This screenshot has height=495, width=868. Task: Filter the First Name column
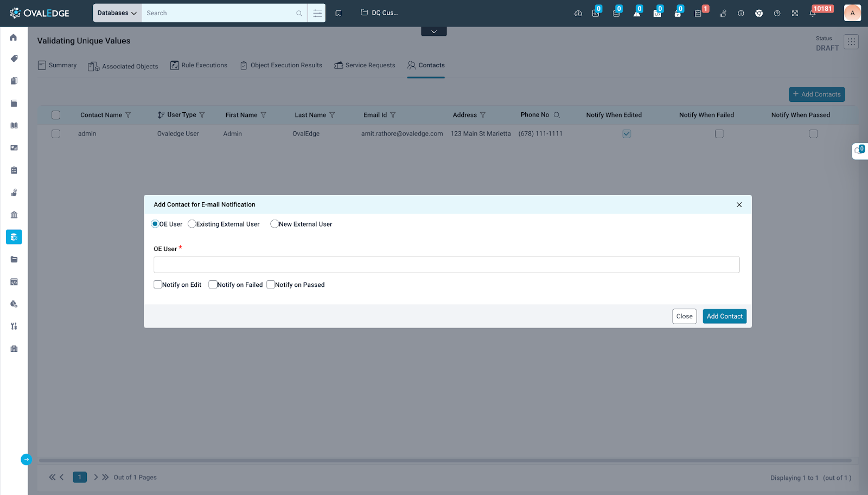click(263, 115)
